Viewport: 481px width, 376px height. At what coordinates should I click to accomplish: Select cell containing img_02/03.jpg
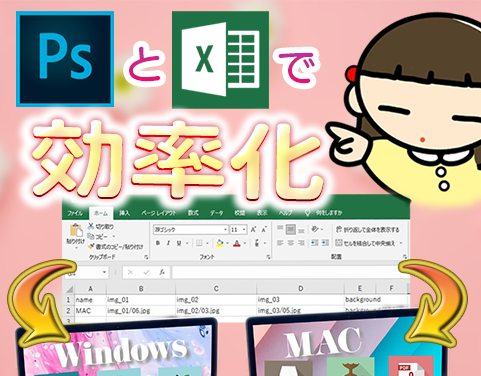216,311
